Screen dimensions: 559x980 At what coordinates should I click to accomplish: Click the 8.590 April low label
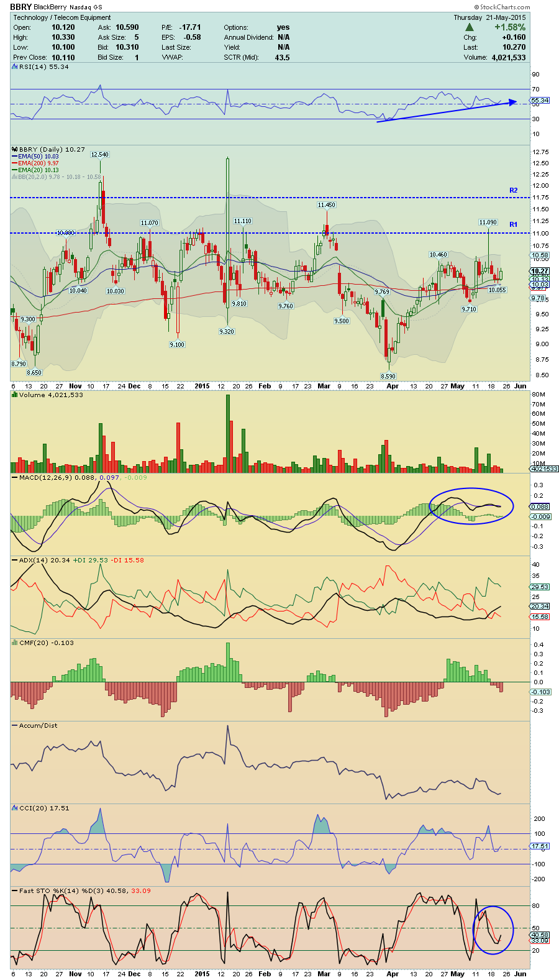click(x=388, y=376)
